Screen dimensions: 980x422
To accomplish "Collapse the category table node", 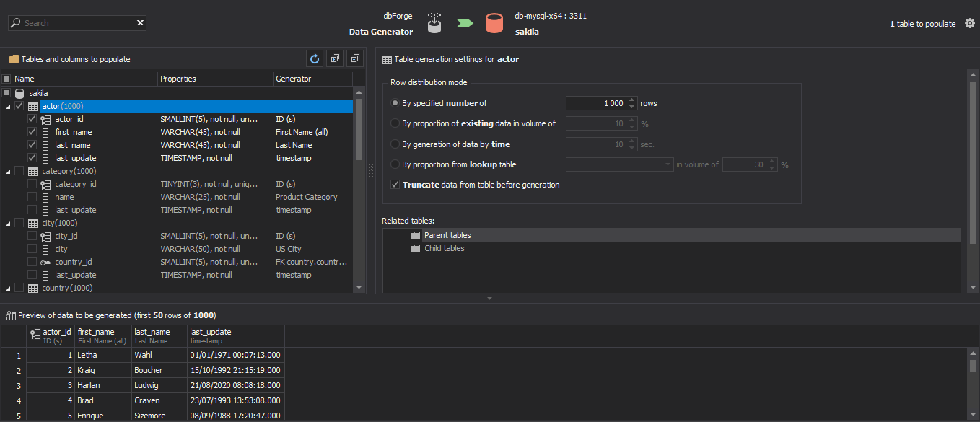I will point(7,172).
